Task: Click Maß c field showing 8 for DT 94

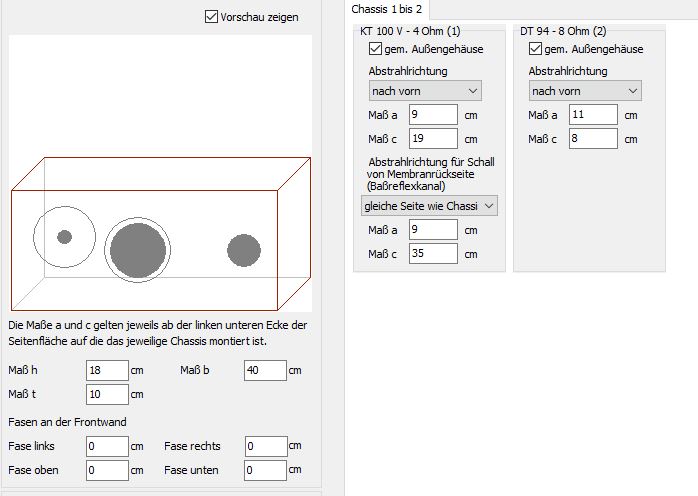Action: (x=593, y=138)
